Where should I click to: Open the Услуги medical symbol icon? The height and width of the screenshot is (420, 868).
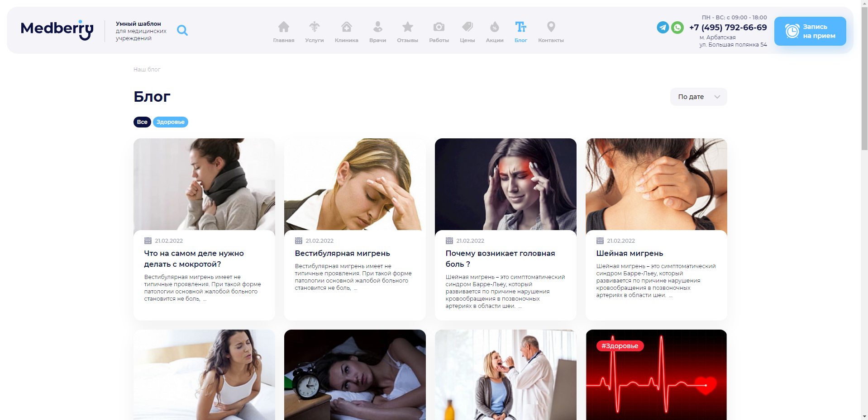[x=315, y=27]
